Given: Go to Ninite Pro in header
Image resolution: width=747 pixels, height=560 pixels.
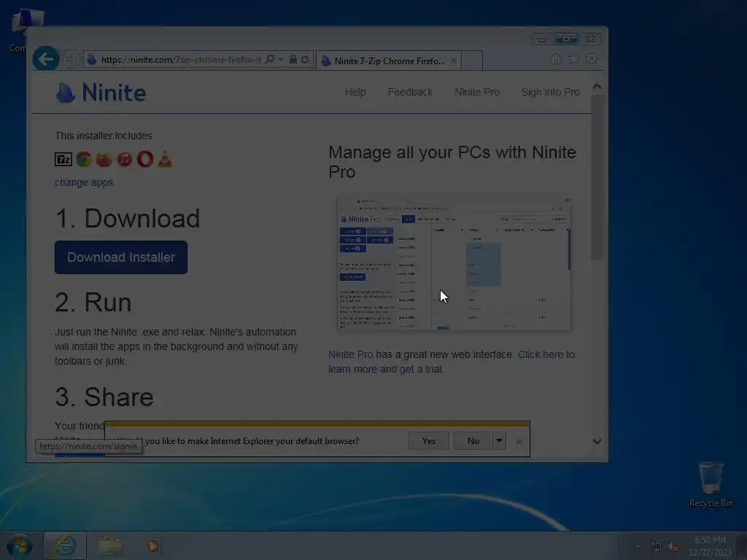Looking at the screenshot, I should click(477, 92).
